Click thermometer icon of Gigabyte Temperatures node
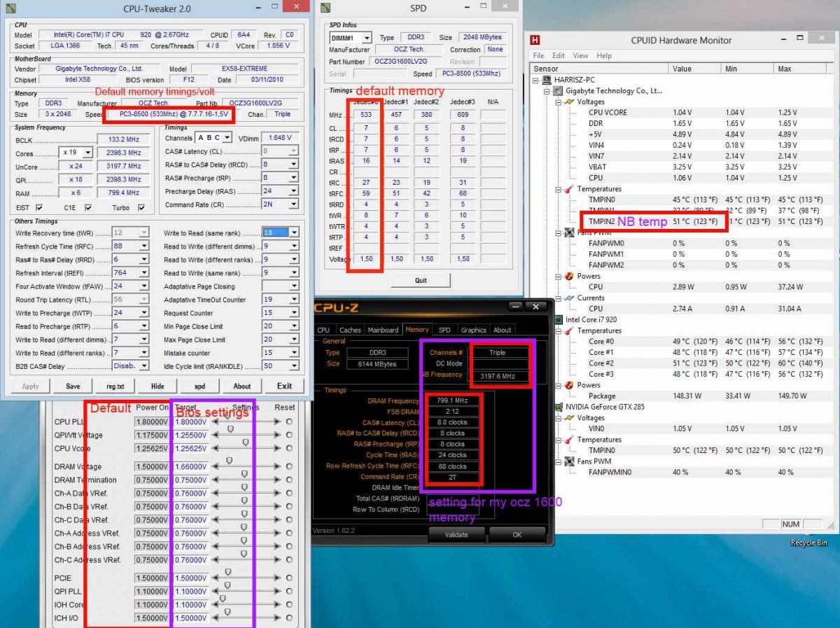 point(568,189)
